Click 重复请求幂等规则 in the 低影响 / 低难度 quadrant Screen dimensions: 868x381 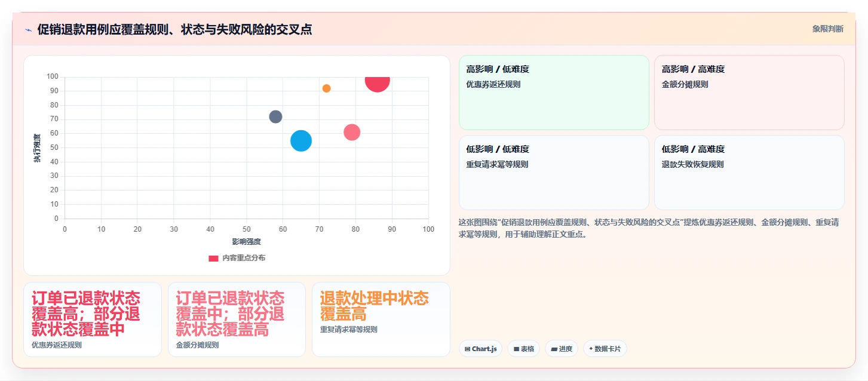(x=497, y=165)
